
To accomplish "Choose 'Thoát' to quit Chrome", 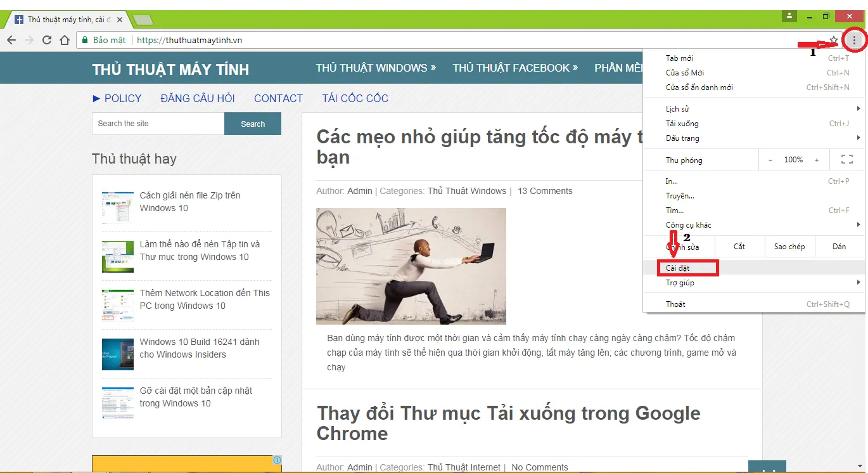I will coord(754,304).
